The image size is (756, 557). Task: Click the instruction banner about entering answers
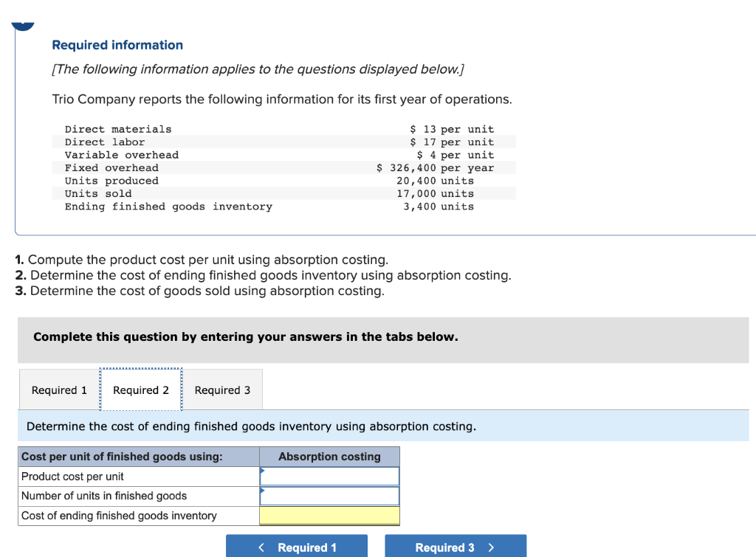click(x=245, y=336)
